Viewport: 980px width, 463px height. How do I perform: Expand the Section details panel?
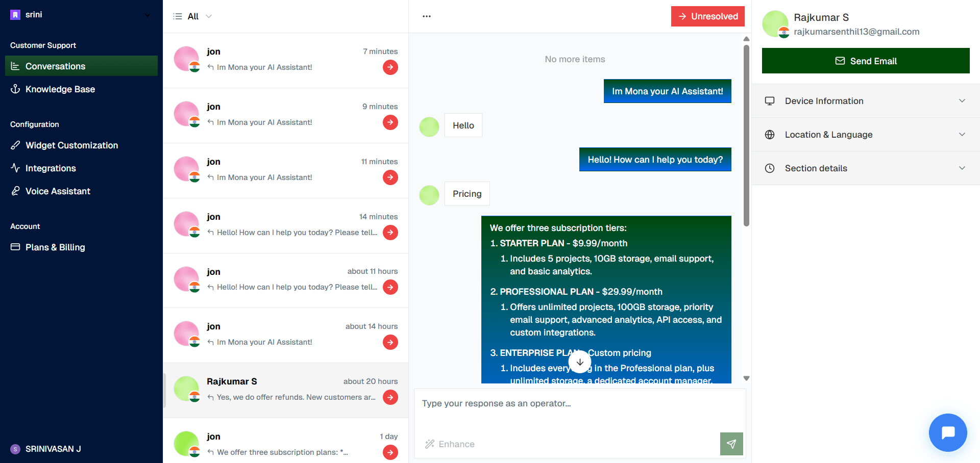pyautogui.click(x=866, y=168)
